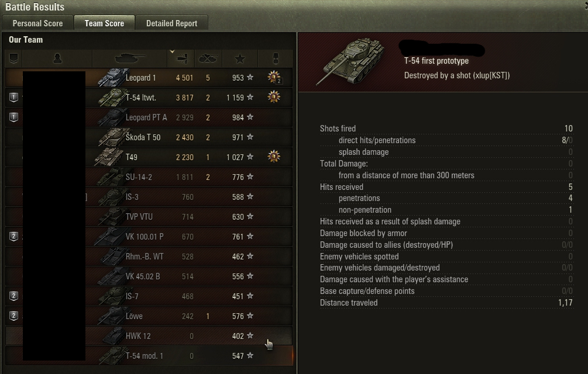This screenshot has width=588, height=374.
Task: Sort by vehicle tank column icon
Action: [130, 58]
